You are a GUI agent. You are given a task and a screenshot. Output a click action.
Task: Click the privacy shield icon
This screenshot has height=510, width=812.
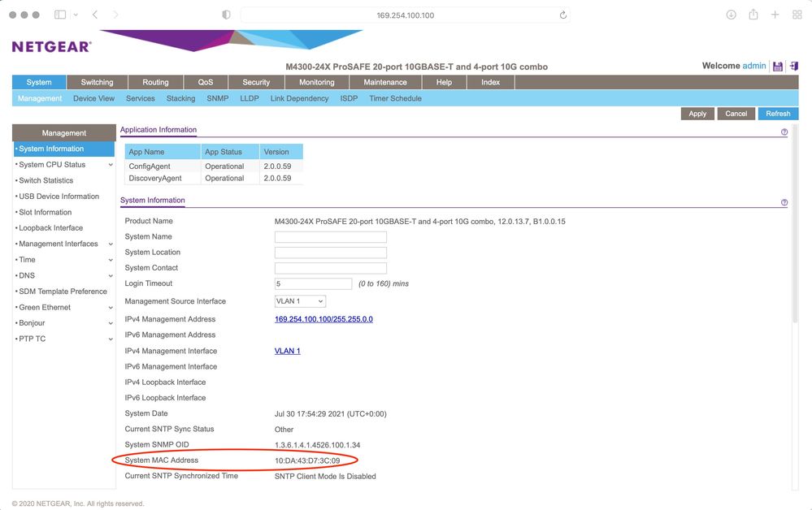click(227, 15)
